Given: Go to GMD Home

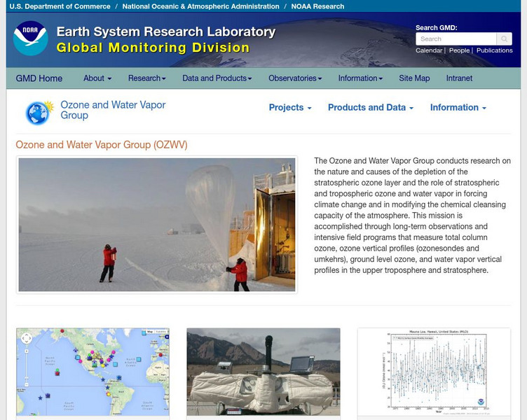Looking at the screenshot, I should point(39,78).
